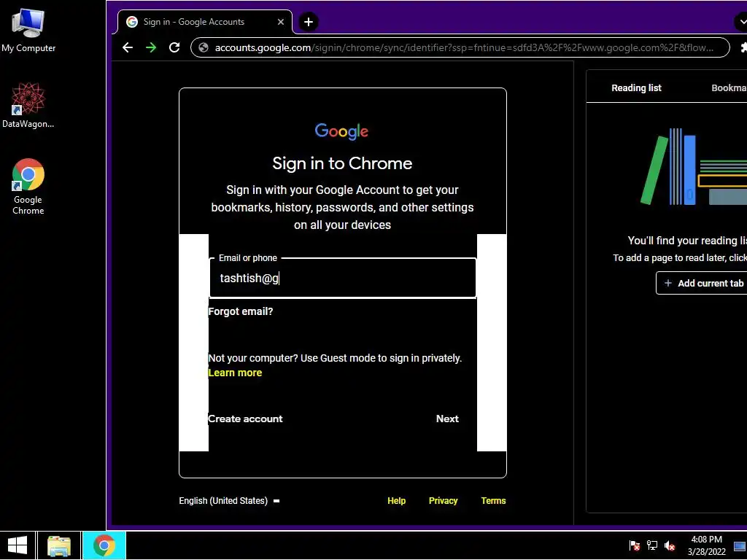Viewport: 747px width, 560px height.
Task: Click the reading list books illustration
Action: [694, 167]
